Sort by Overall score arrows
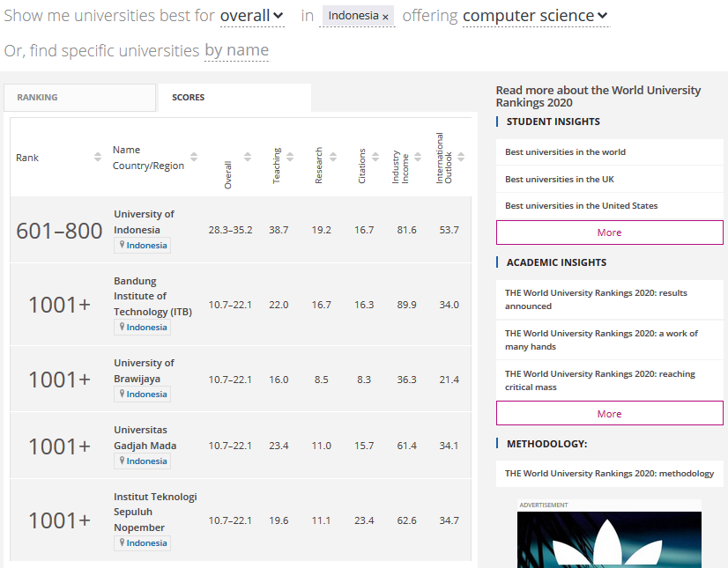 [x=248, y=158]
